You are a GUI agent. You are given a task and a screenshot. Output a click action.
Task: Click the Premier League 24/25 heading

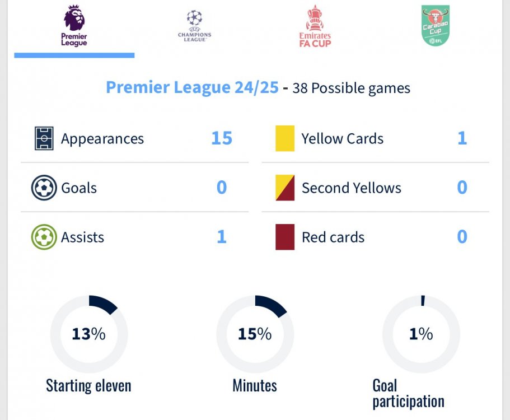click(192, 88)
